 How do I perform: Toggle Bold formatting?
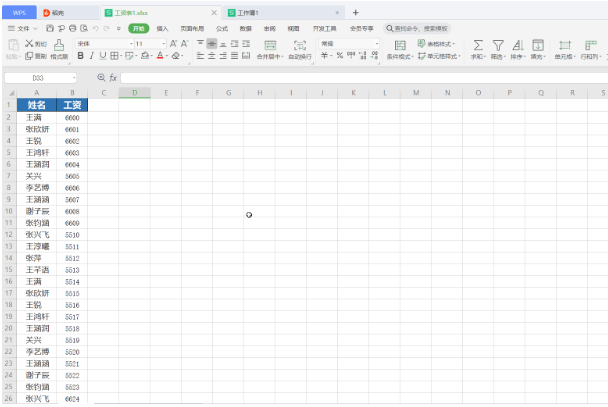(x=80, y=56)
